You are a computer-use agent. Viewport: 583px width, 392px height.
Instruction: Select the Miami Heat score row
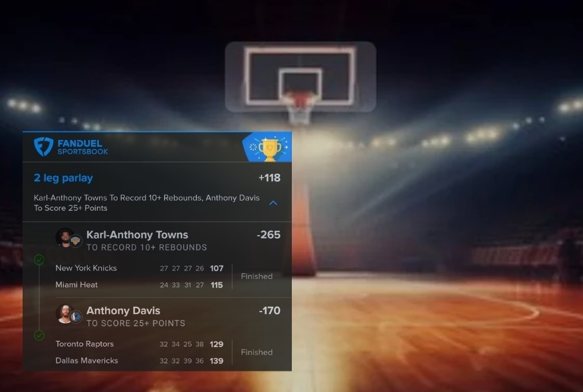tap(139, 285)
